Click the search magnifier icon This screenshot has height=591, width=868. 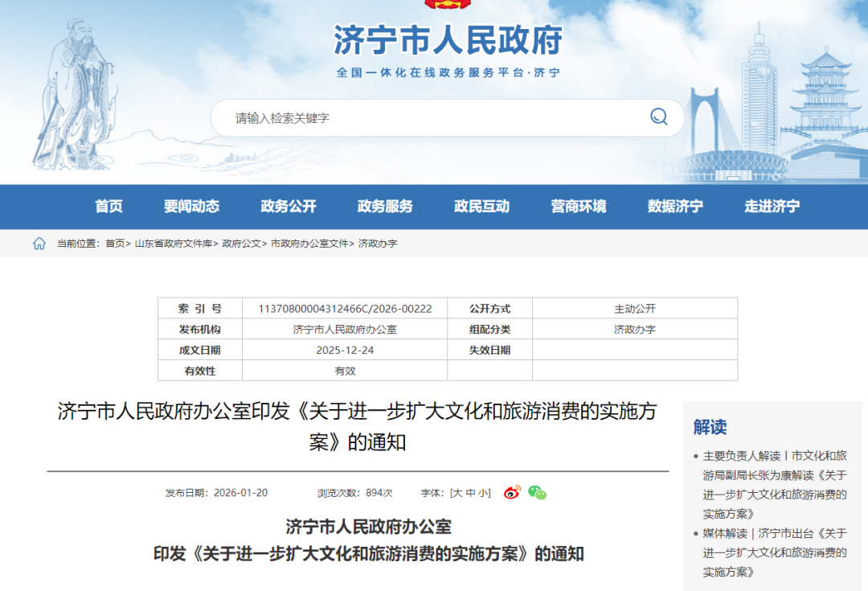[x=659, y=117]
